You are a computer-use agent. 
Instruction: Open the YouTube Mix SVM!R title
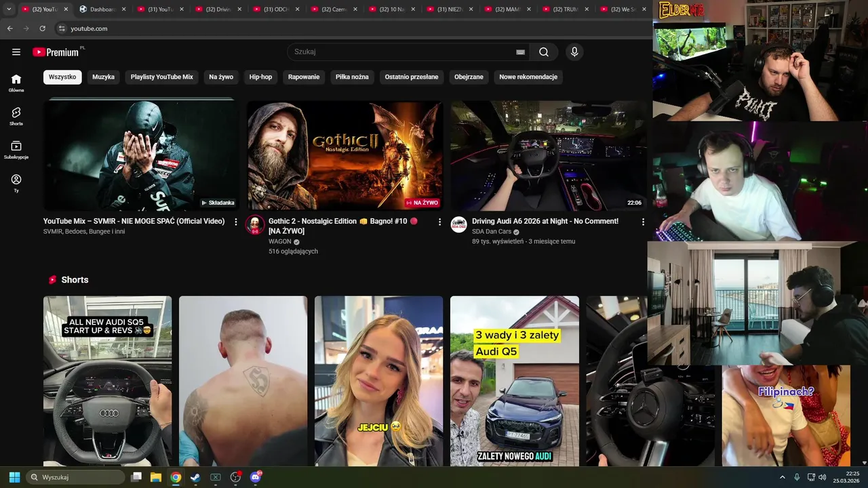point(134,221)
